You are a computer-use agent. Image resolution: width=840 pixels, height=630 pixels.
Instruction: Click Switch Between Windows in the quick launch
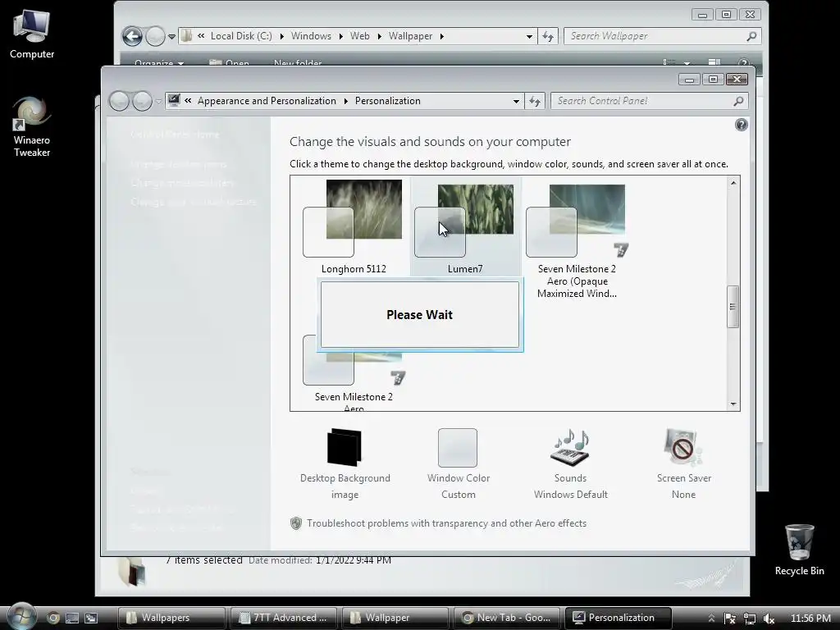coord(91,618)
